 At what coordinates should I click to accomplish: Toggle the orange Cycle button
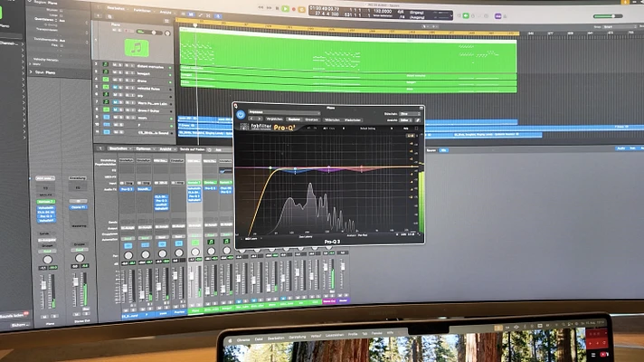click(302, 9)
